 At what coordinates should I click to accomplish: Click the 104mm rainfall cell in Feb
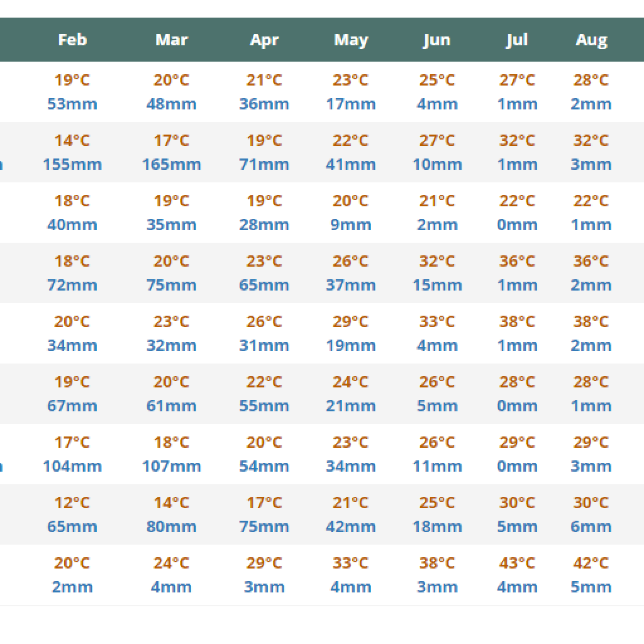click(x=72, y=466)
